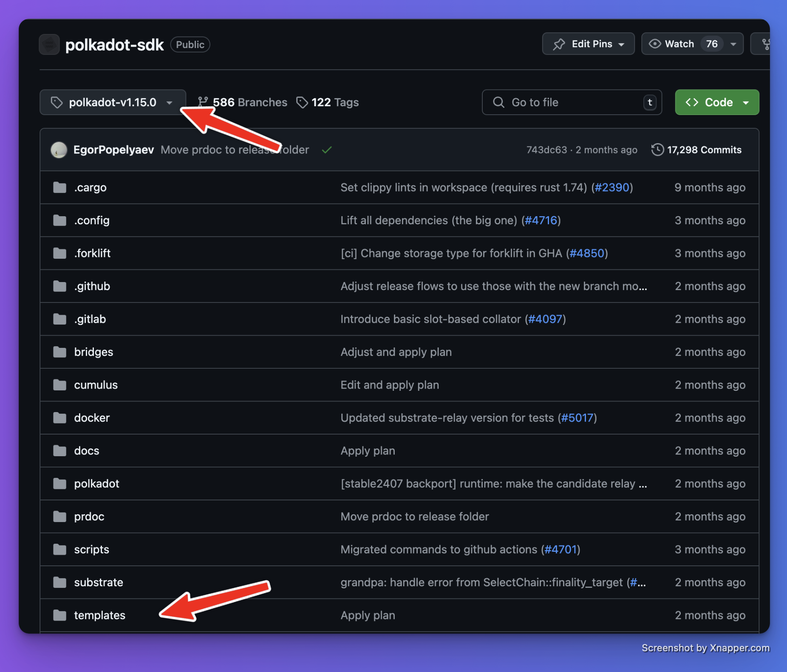Open the .config folder

(x=92, y=220)
